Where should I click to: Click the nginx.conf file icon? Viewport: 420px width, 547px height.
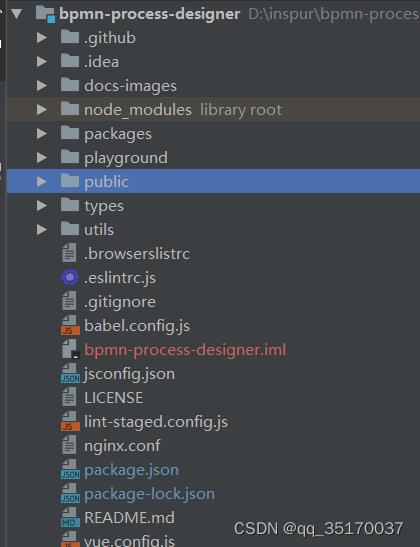click(x=69, y=445)
